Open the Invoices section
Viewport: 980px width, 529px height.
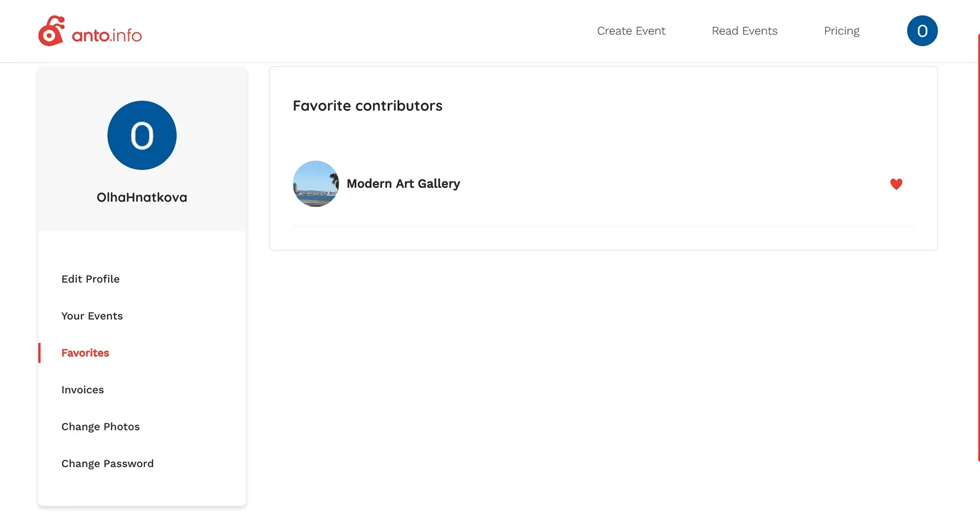click(83, 390)
